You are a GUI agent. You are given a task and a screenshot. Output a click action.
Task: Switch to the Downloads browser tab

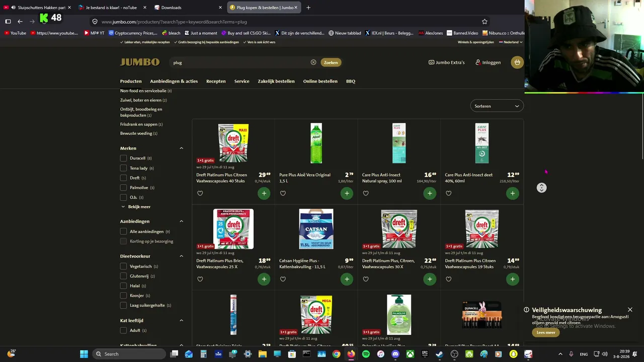(187, 8)
